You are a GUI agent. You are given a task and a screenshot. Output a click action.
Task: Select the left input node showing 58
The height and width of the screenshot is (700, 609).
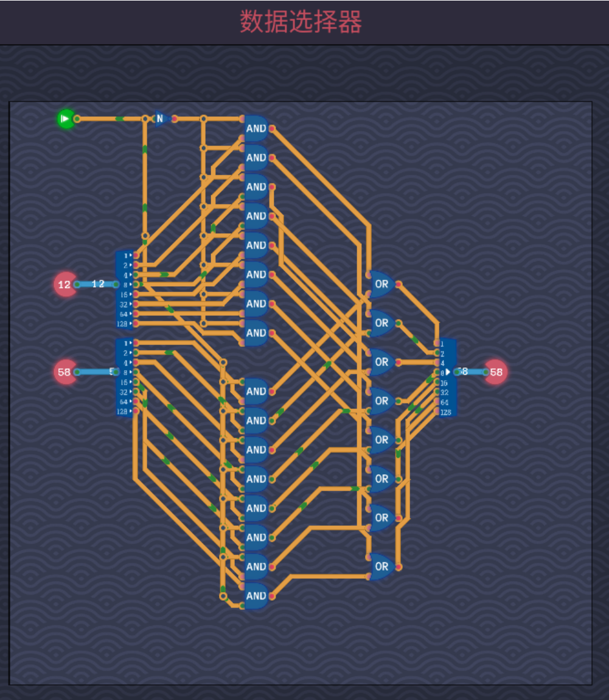point(64,372)
